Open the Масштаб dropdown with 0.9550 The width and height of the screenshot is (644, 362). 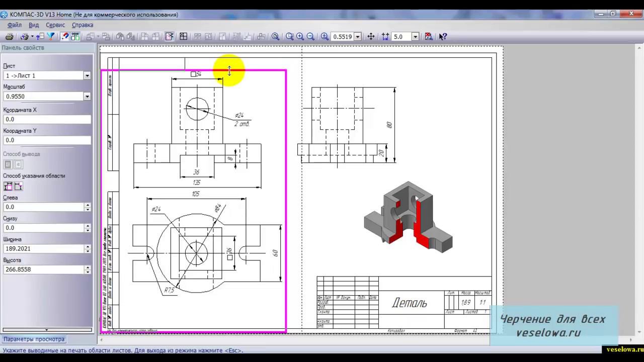(x=87, y=96)
